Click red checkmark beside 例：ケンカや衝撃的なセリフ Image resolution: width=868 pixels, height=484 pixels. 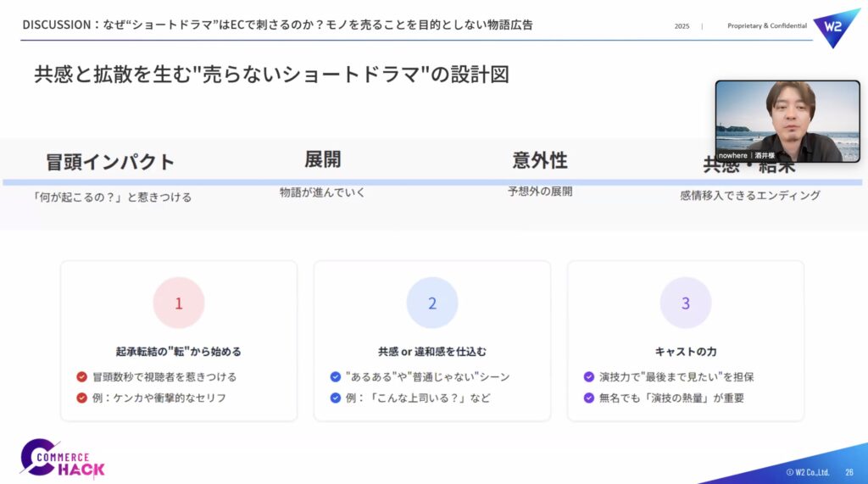(82, 398)
